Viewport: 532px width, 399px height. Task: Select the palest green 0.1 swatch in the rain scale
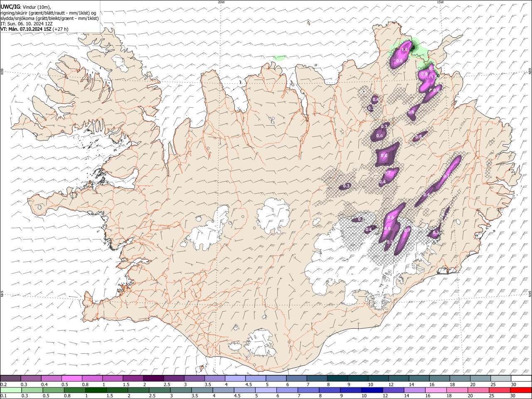pos(11,390)
